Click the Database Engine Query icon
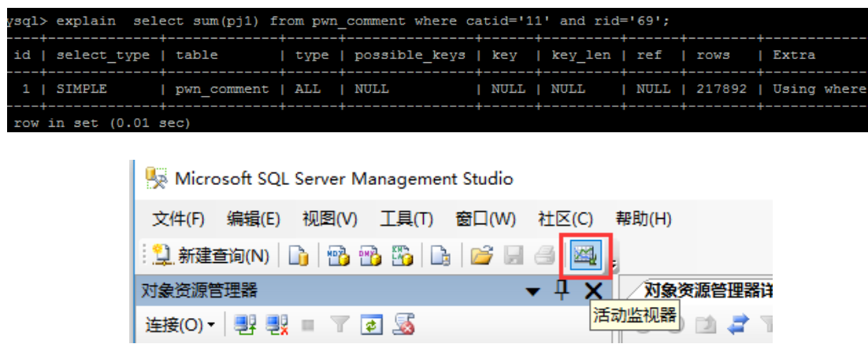The image size is (868, 355). pos(299,256)
